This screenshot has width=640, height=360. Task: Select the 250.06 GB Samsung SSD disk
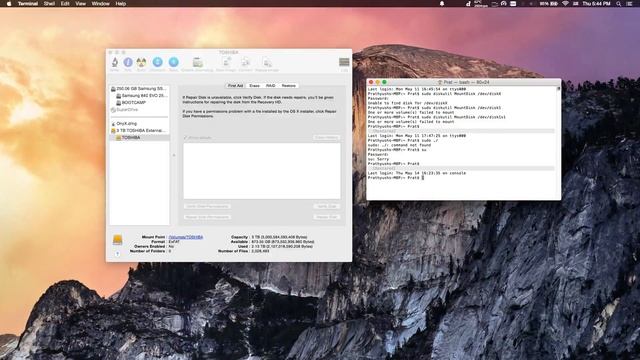(x=139, y=89)
